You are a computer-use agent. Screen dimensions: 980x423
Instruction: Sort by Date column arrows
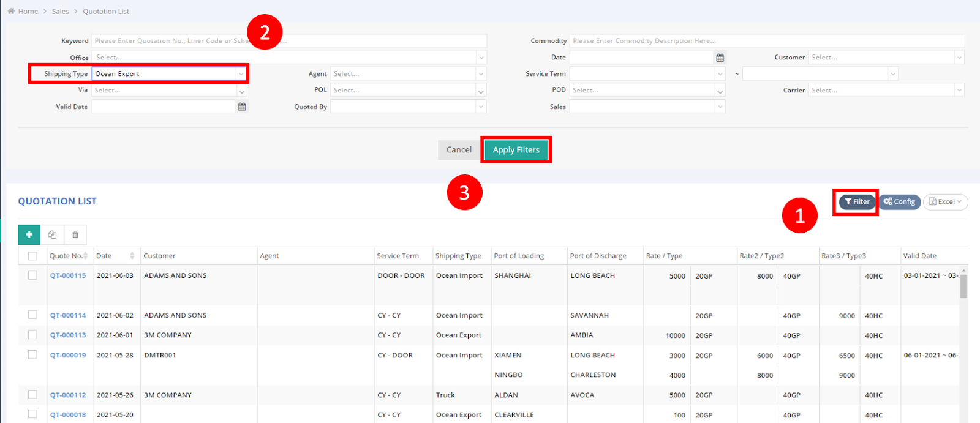132,256
